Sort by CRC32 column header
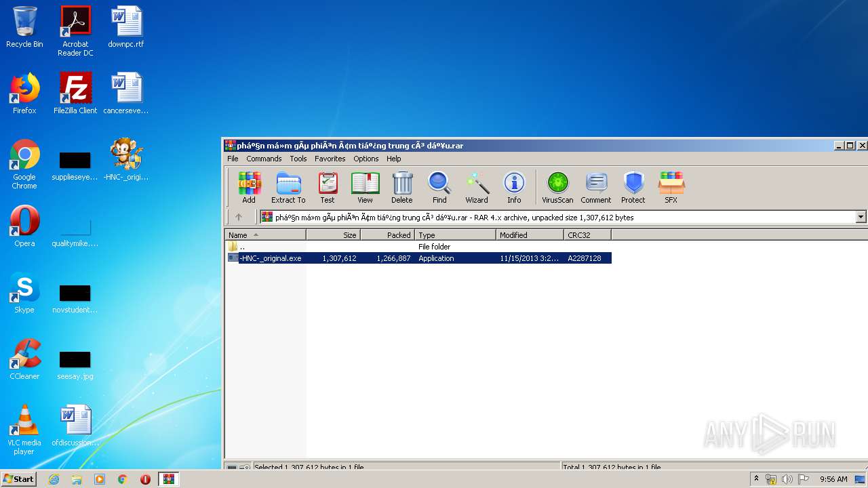 587,235
